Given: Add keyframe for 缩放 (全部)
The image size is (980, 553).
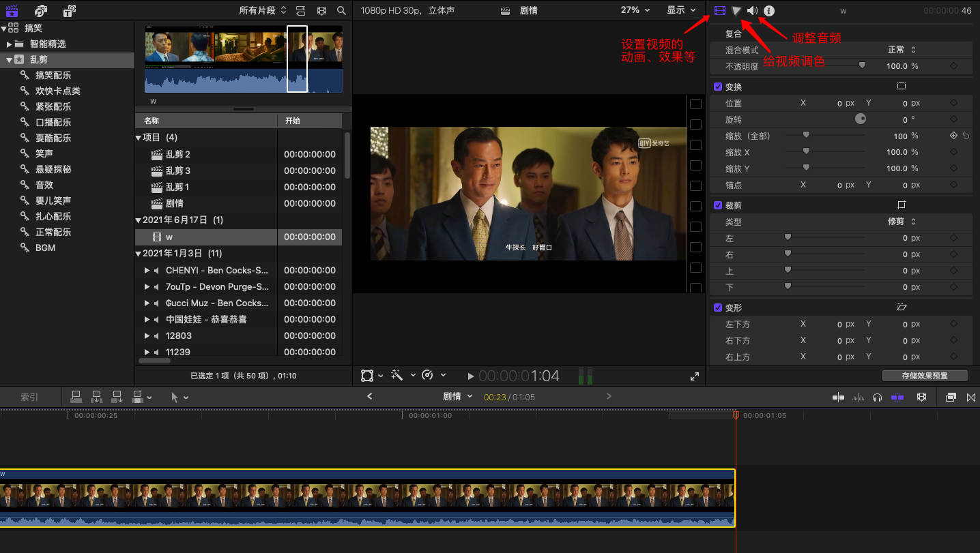Looking at the screenshot, I should (953, 136).
